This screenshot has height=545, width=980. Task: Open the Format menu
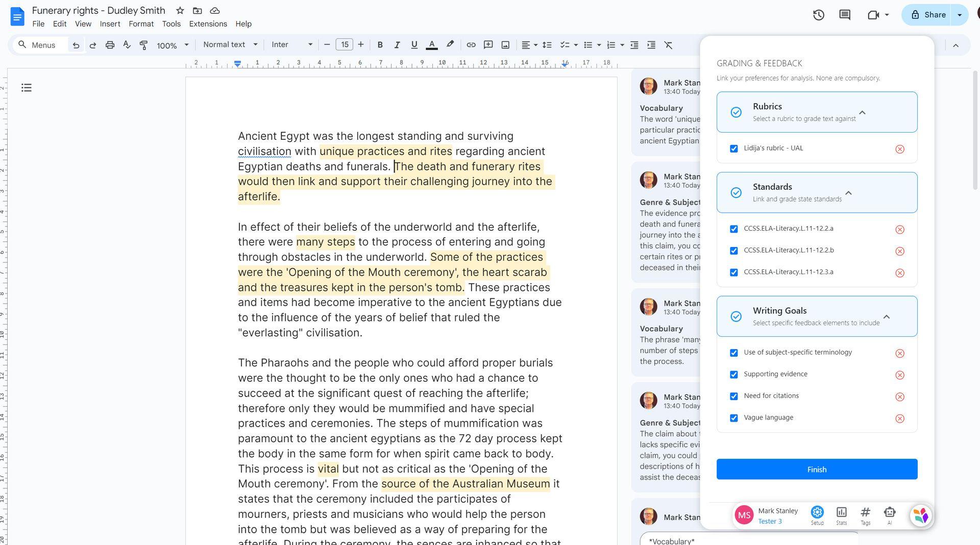coord(141,24)
